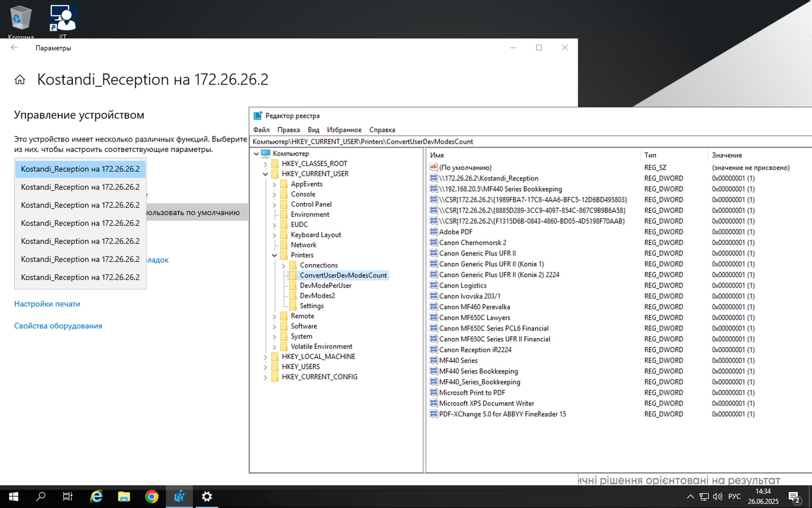This screenshot has width=812, height=508.
Task: Open the Избранное menu in Registry Editor
Action: (344, 130)
